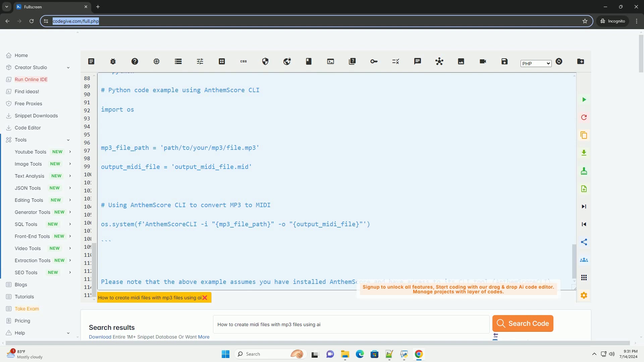Viewport: 644px width, 362px height.
Task: Run the code with green play button
Action: pyautogui.click(x=584, y=100)
